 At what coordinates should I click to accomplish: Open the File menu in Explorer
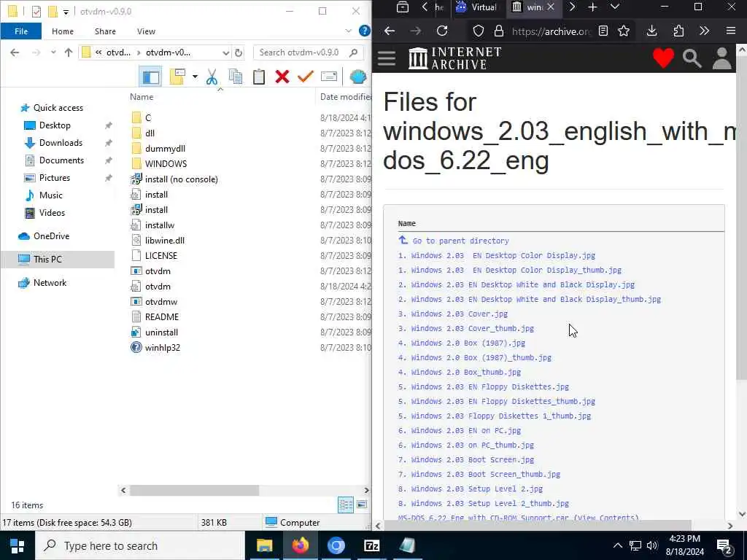click(21, 31)
